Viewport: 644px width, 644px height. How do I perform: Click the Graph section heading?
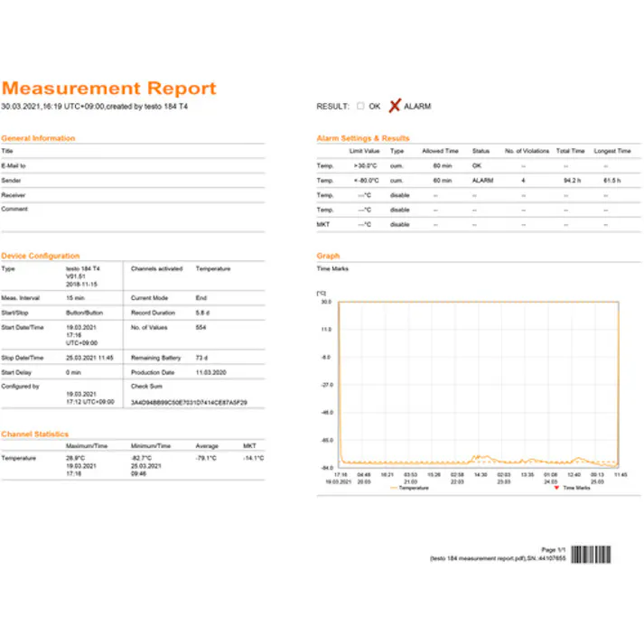click(328, 256)
